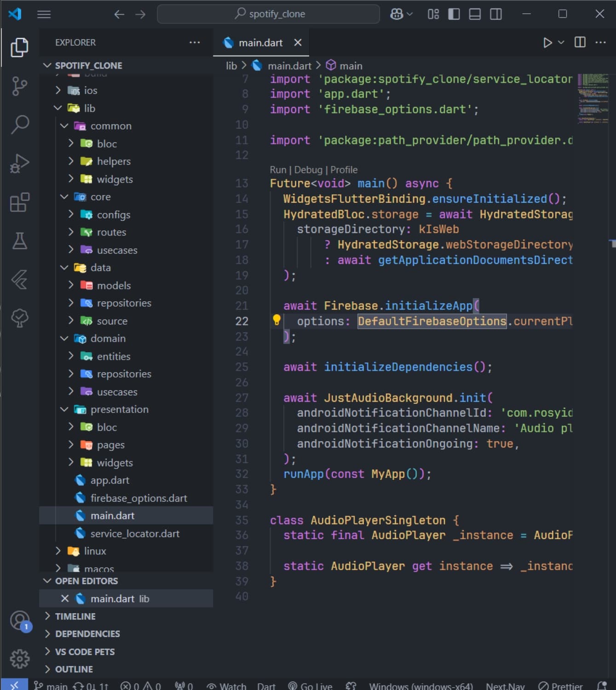Open errors and warnings in status bar

141,686
